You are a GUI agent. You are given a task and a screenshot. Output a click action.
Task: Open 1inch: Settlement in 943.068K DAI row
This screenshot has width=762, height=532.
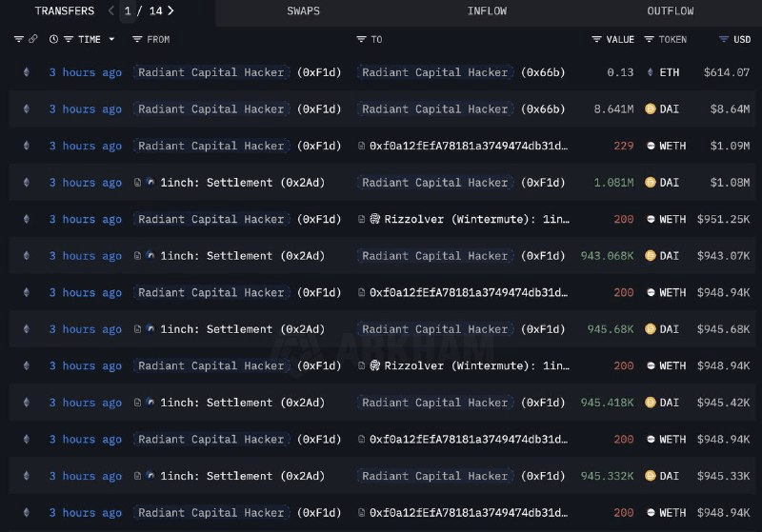242,256
